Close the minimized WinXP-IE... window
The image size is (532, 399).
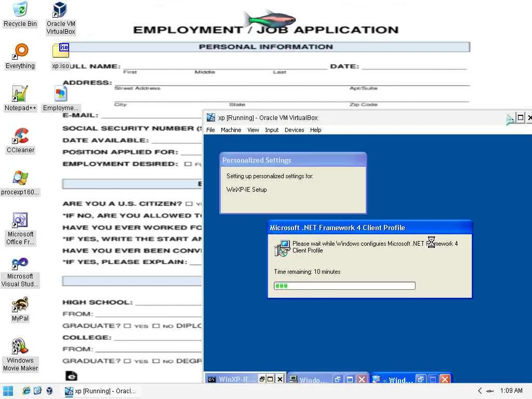[280, 379]
